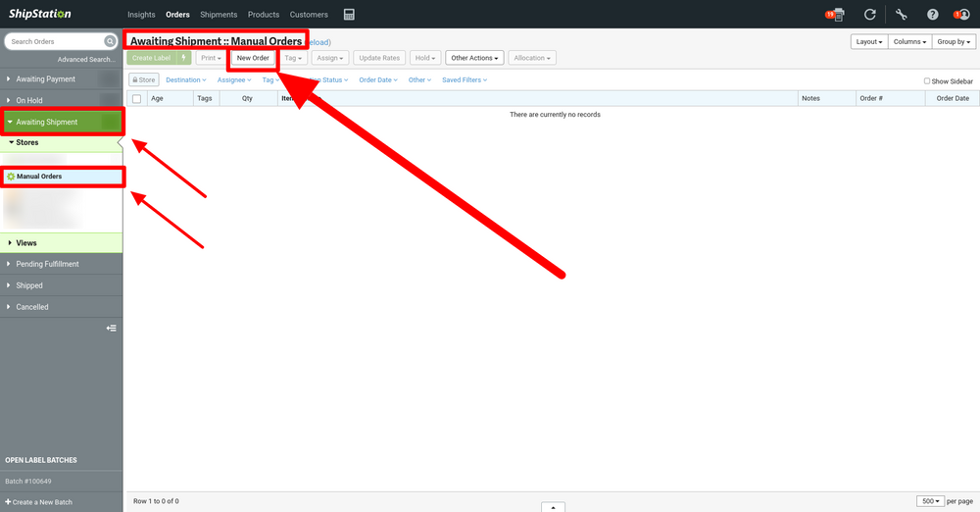Expand the Cancelled section
Screen dimensions: 980x512
click(61, 307)
